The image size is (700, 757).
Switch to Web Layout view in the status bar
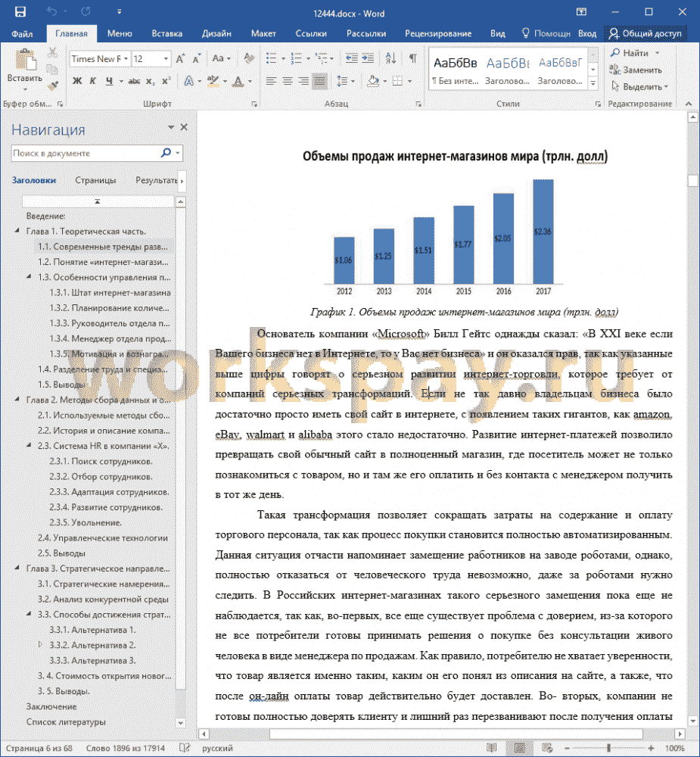pyautogui.click(x=547, y=748)
